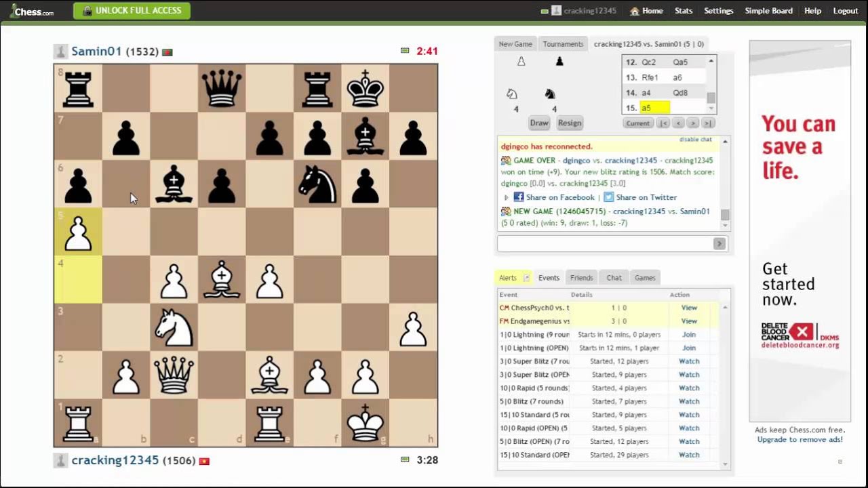Open the Stats menu item
The height and width of the screenshot is (488, 868).
pos(684,11)
